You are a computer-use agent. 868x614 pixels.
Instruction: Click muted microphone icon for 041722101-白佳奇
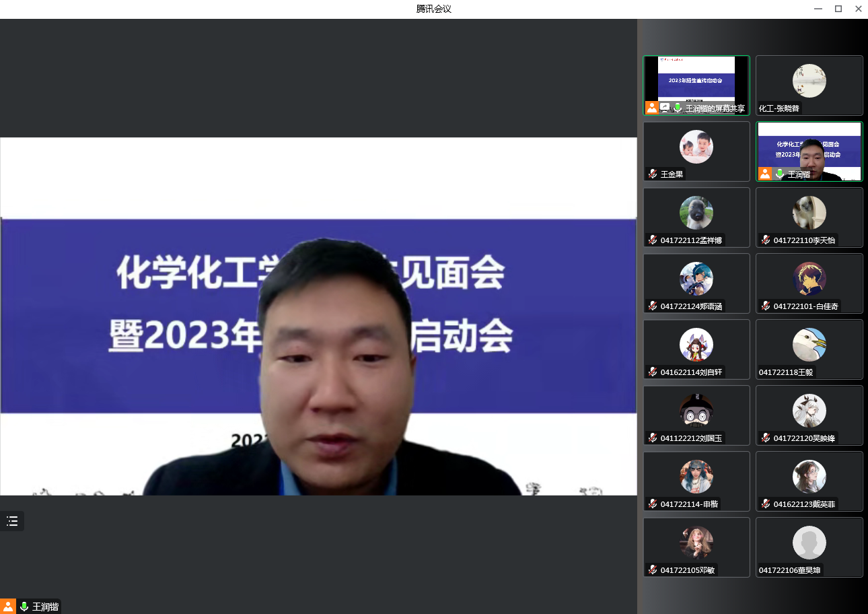pyautogui.click(x=765, y=306)
